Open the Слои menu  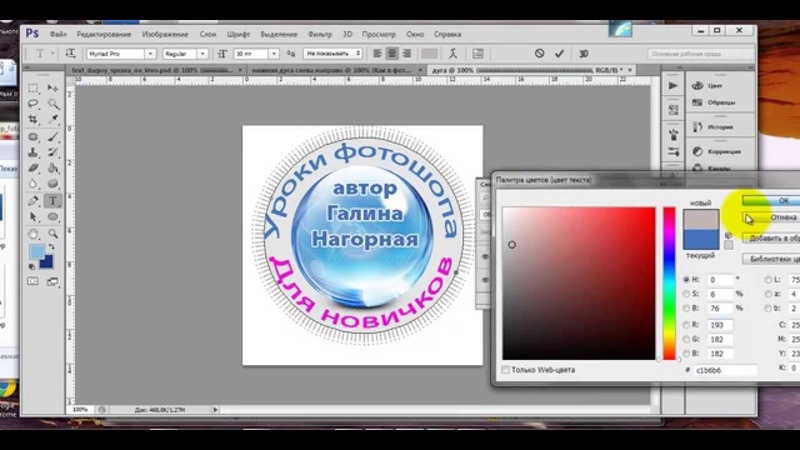click(208, 34)
